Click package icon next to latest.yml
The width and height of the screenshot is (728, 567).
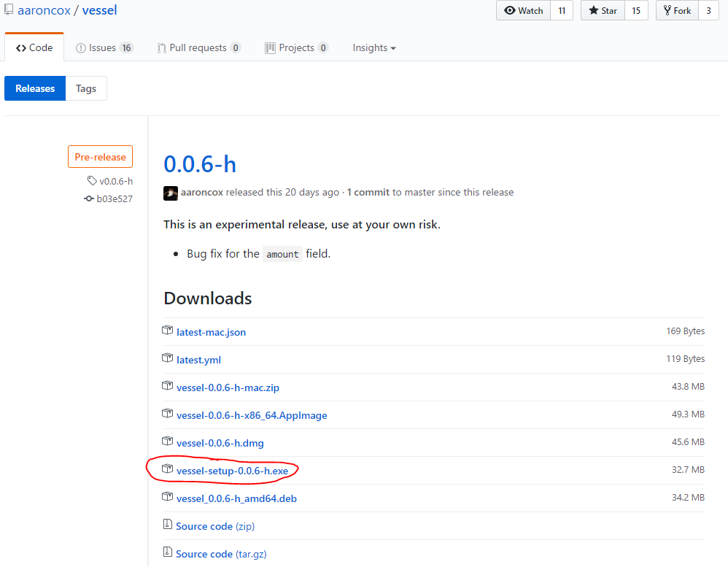pyautogui.click(x=167, y=358)
